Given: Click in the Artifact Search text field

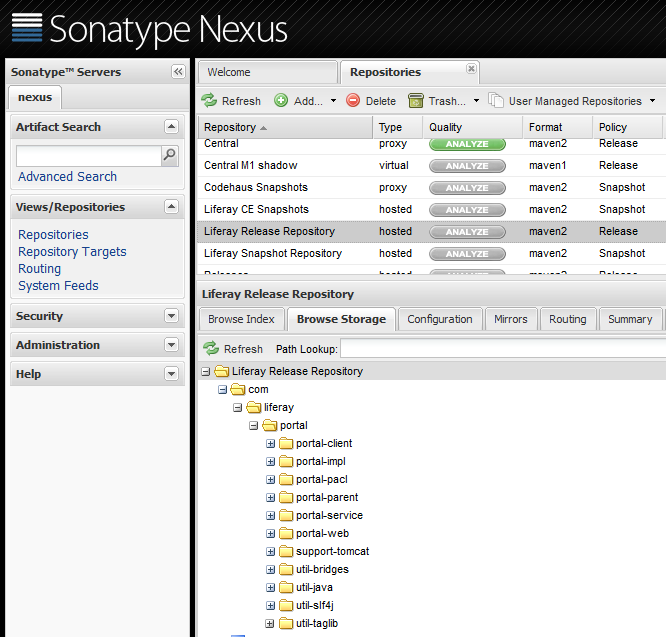Looking at the screenshot, I should click(x=88, y=156).
